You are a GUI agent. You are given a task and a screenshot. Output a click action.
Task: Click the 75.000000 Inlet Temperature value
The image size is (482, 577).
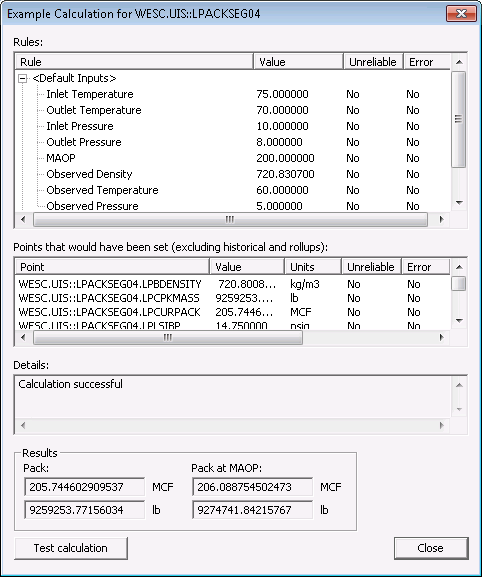click(282, 94)
